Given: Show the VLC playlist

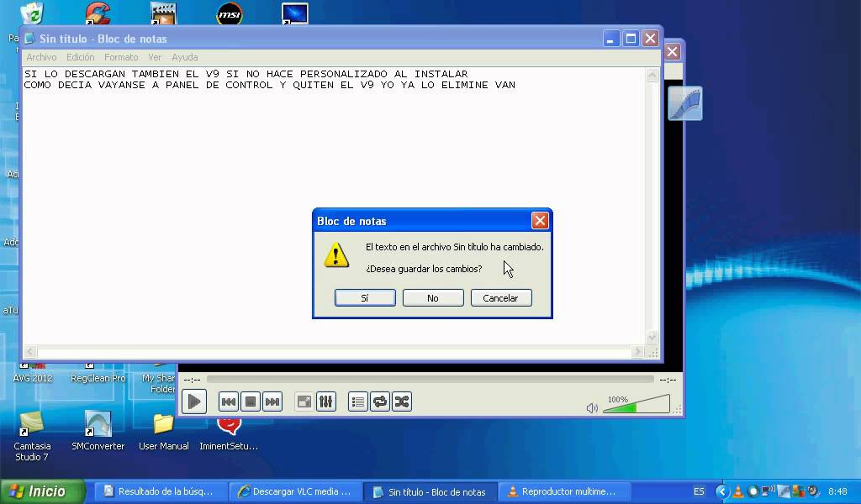Looking at the screenshot, I should pyautogui.click(x=358, y=402).
